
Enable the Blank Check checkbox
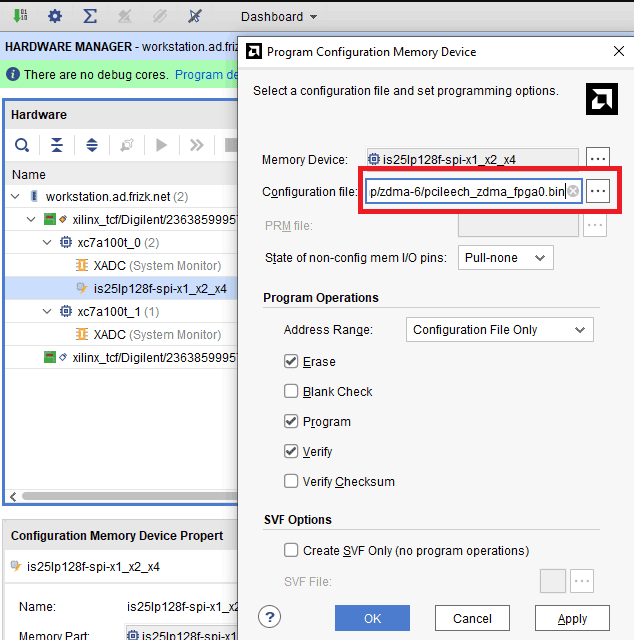[x=291, y=391]
